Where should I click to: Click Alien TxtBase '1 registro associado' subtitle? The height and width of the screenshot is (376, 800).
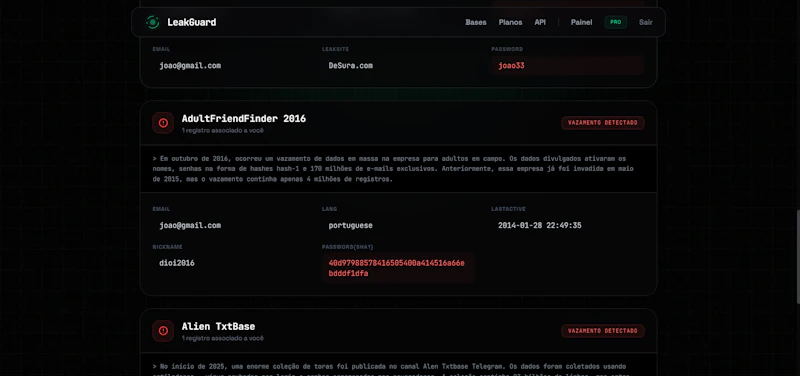pyautogui.click(x=222, y=338)
